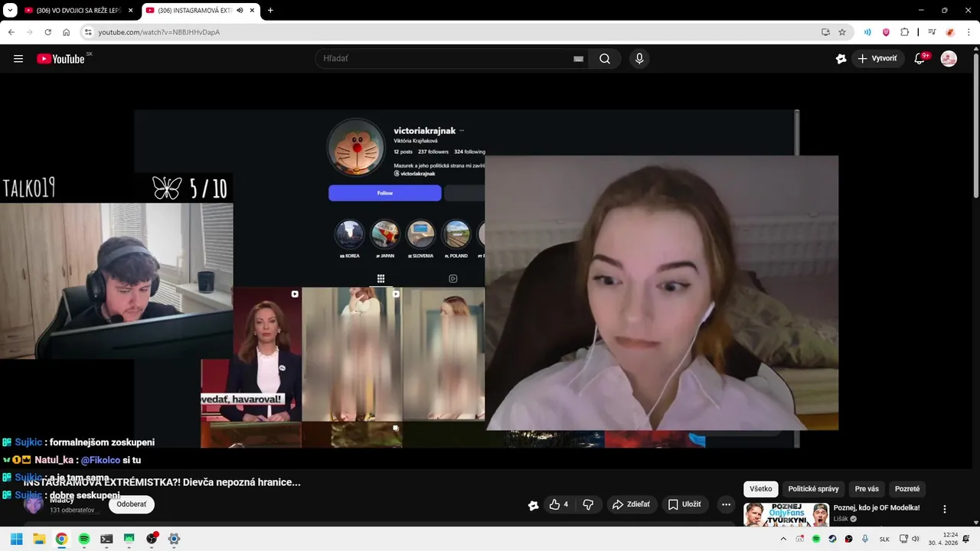
Task: Open a new browser tab with plus
Action: [270, 10]
